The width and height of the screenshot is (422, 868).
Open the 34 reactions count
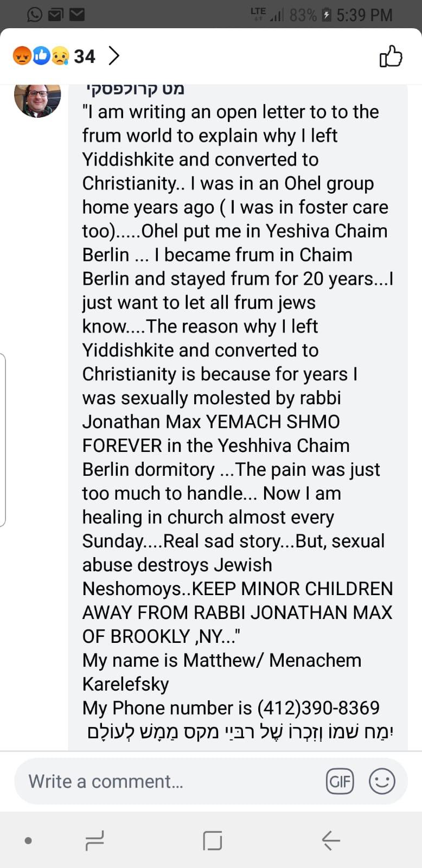click(x=85, y=56)
